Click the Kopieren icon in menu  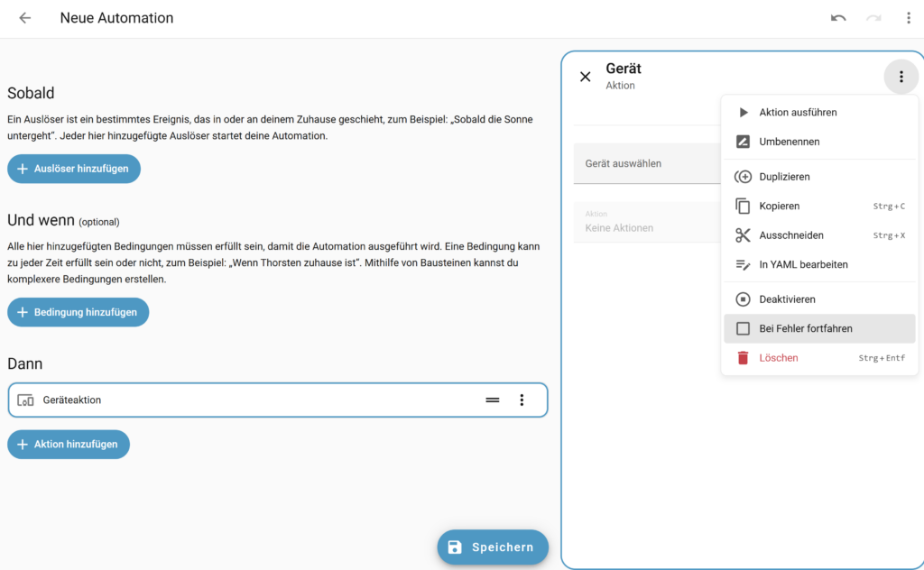(x=743, y=207)
